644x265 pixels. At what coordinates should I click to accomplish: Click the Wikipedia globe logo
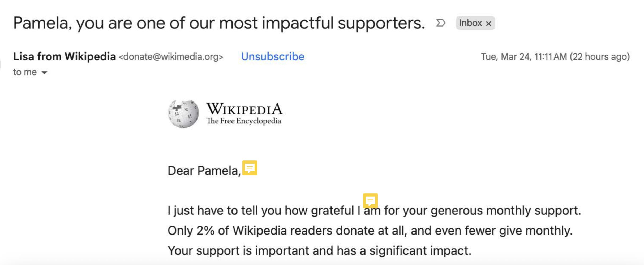(x=183, y=114)
